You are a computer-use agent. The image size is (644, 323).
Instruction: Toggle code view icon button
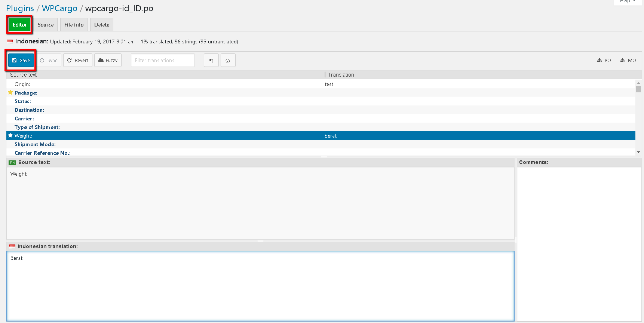click(x=228, y=60)
